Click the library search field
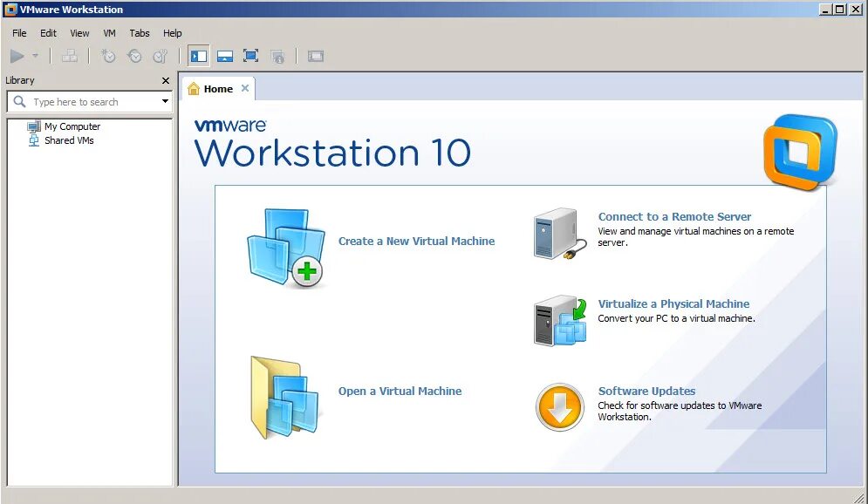This screenshot has width=868, height=504. (90, 102)
